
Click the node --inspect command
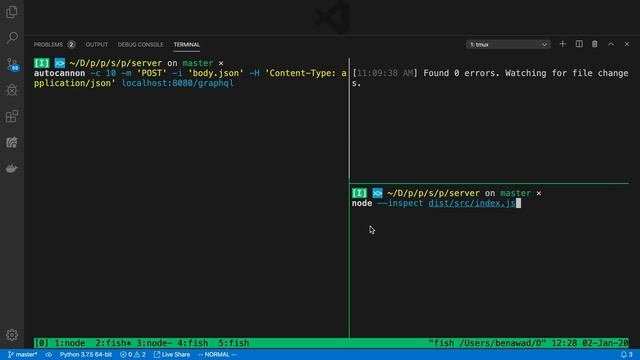[x=387, y=203]
